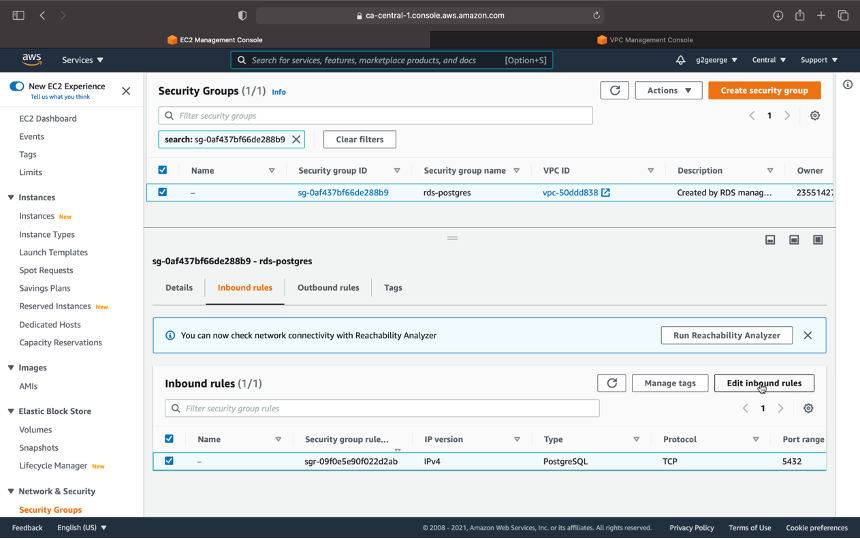The image size is (860, 539).
Task: Open Security Groups Info link
Action: (x=279, y=92)
